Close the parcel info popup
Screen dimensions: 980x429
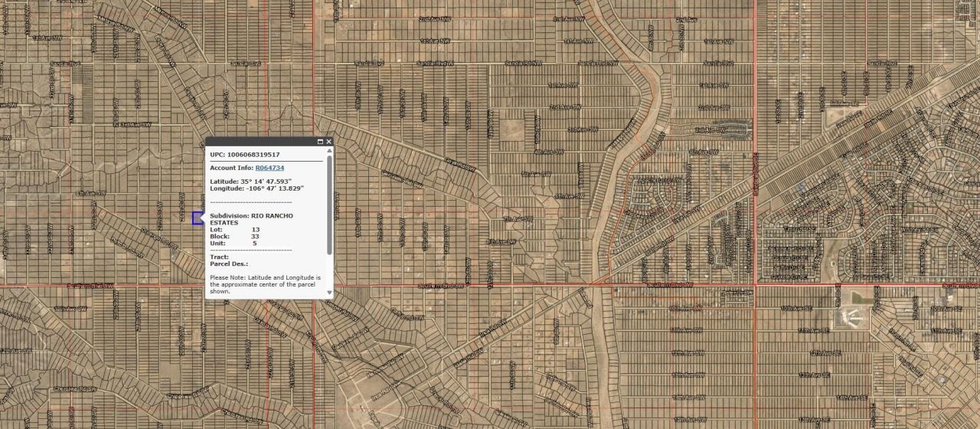pos(329,142)
